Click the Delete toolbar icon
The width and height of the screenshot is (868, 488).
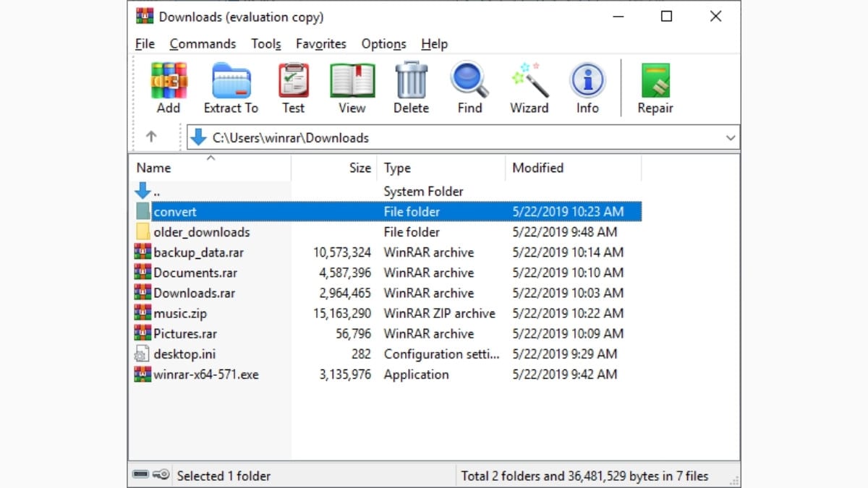[410, 83]
